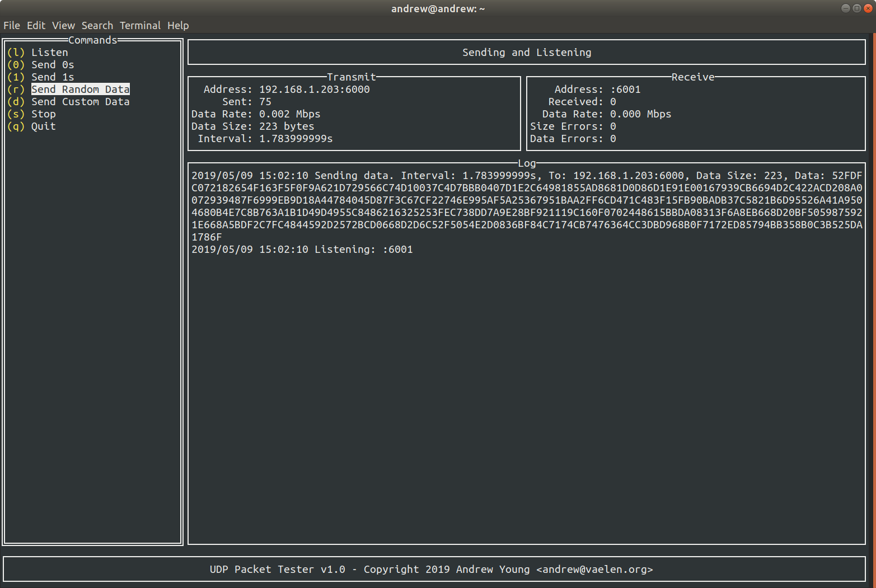Open the Terminal menu
This screenshot has height=588, width=876.
(140, 25)
